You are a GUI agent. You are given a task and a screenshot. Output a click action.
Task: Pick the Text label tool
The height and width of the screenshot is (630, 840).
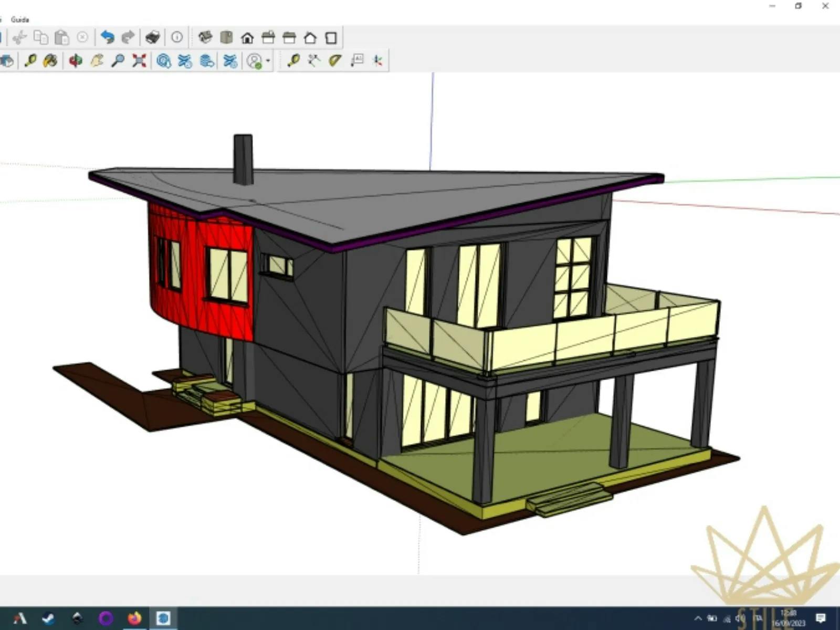pyautogui.click(x=357, y=61)
